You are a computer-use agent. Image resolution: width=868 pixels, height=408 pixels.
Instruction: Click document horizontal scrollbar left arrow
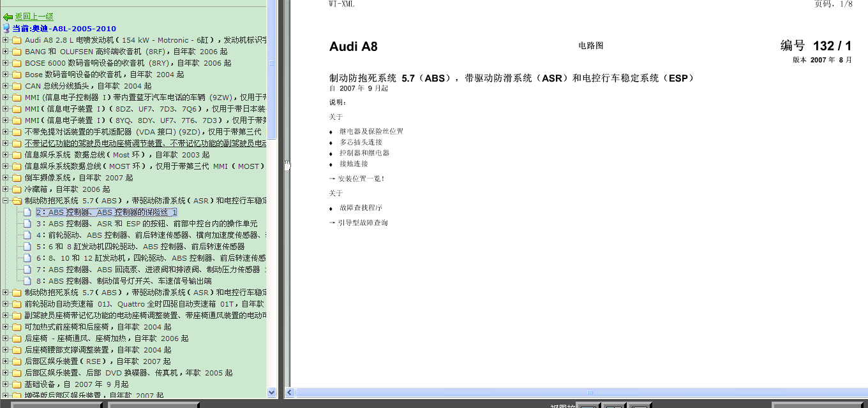click(x=289, y=393)
